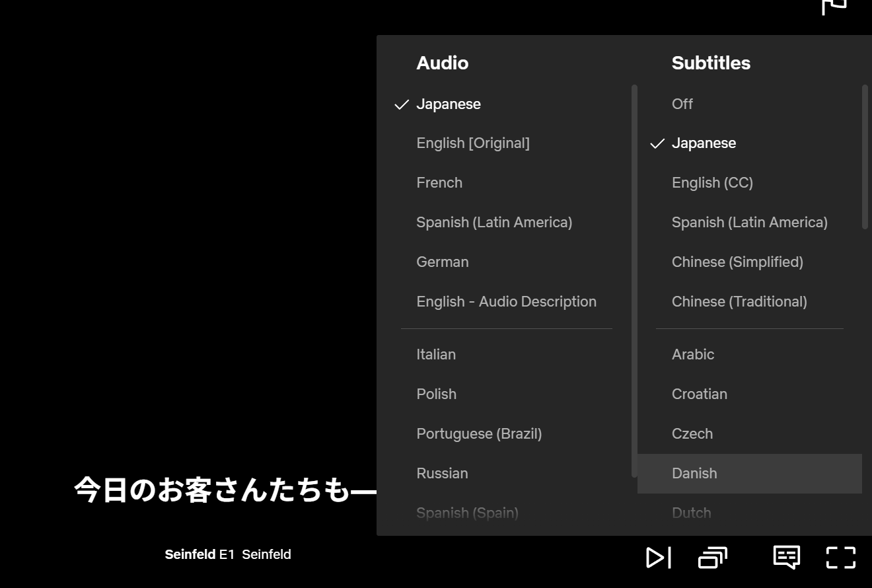Click the Audio list scrollbar
This screenshot has height=588, width=872.
click(x=635, y=281)
